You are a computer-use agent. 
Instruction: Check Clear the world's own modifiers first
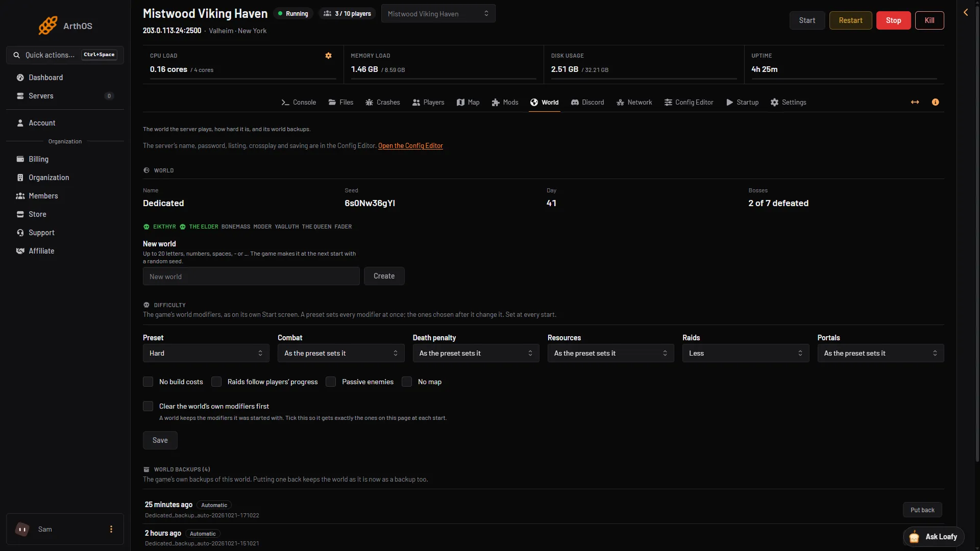click(x=148, y=406)
